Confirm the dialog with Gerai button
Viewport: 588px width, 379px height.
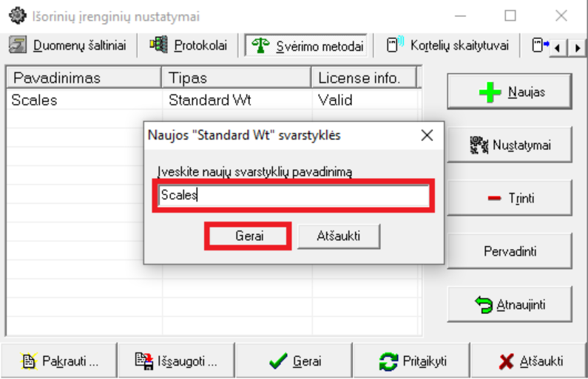point(249,236)
